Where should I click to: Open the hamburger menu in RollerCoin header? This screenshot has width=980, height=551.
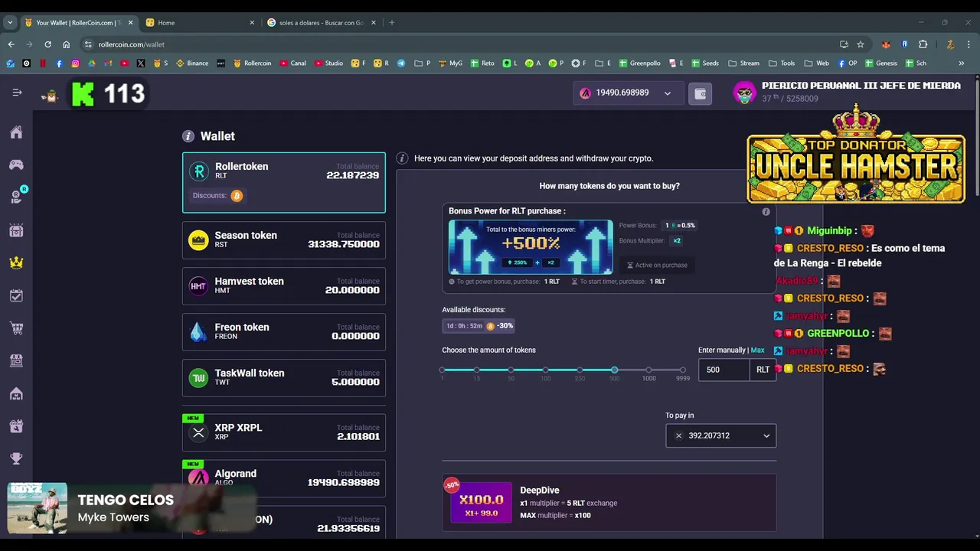point(17,93)
